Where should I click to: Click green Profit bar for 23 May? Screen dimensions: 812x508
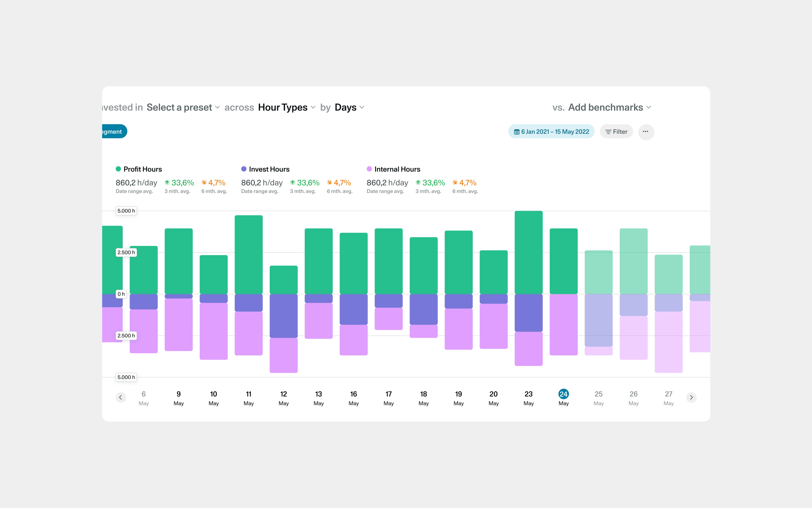click(x=529, y=252)
